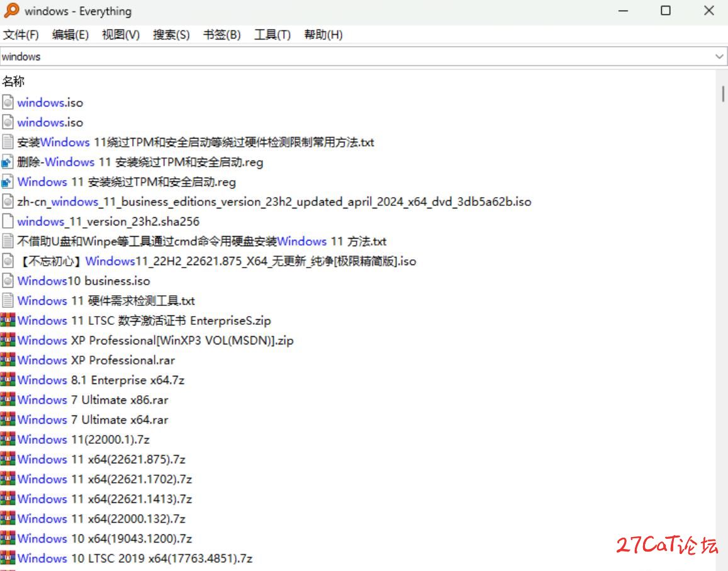Select 不借助U盘和Winpe等工具通过cmd命令用硬盘安装Windows 11 方法.txt
728x571 pixels.
[201, 241]
